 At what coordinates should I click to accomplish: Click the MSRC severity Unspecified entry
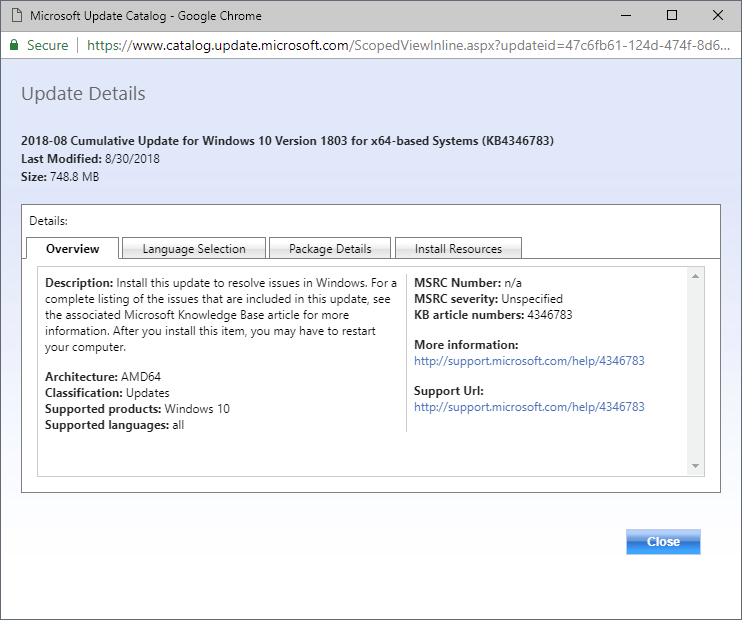pyautogui.click(x=488, y=299)
